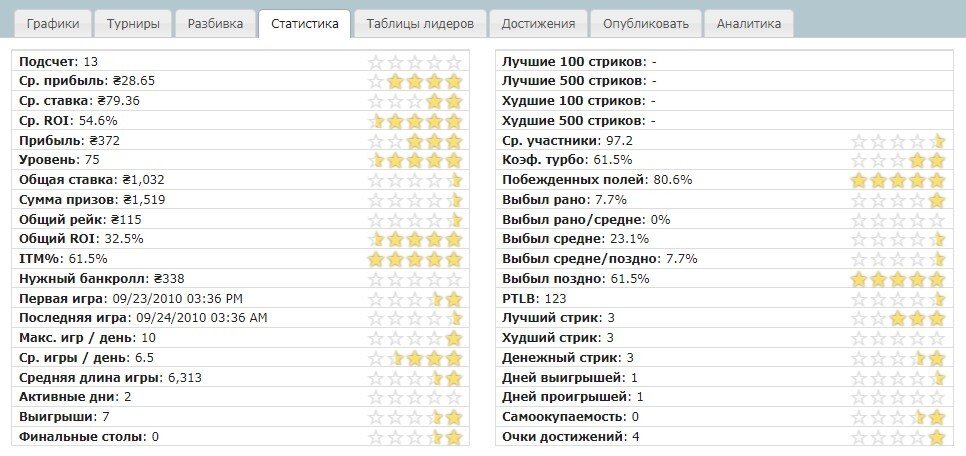Click the star rating for Ср. прибыль
966x456 pixels.
pyautogui.click(x=416, y=81)
